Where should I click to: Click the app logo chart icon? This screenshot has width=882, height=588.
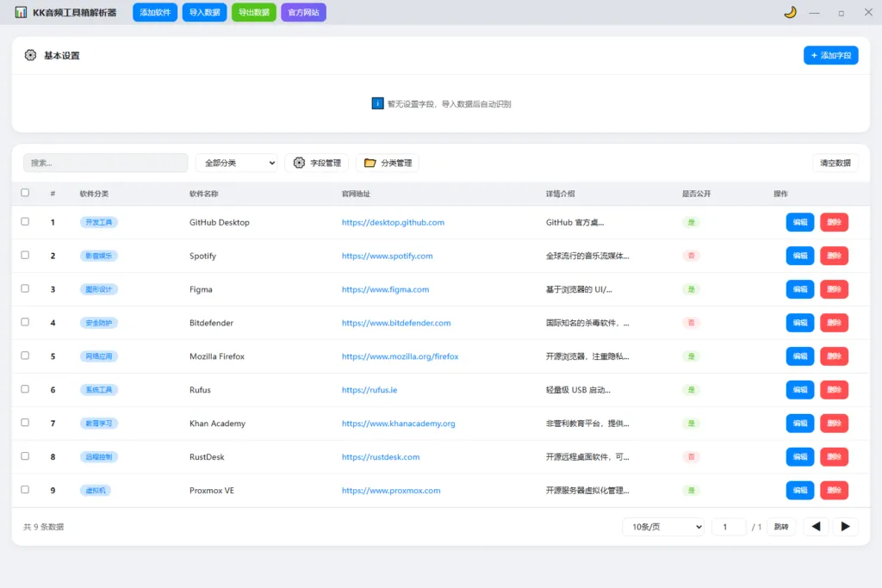21,12
